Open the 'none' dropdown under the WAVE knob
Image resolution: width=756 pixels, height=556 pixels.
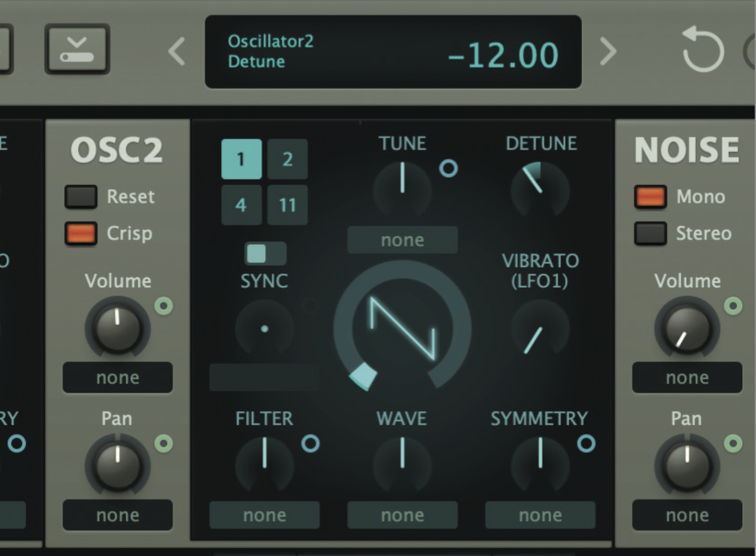click(x=402, y=515)
